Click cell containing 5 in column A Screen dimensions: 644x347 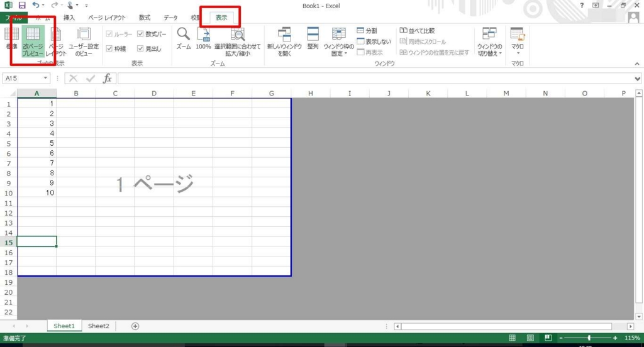point(37,143)
